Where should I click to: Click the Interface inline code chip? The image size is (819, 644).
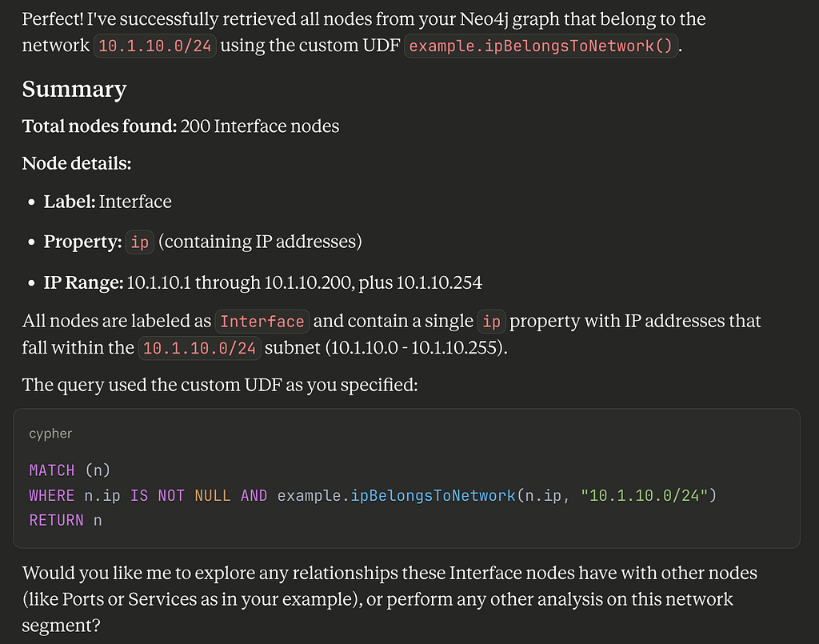[x=262, y=322]
